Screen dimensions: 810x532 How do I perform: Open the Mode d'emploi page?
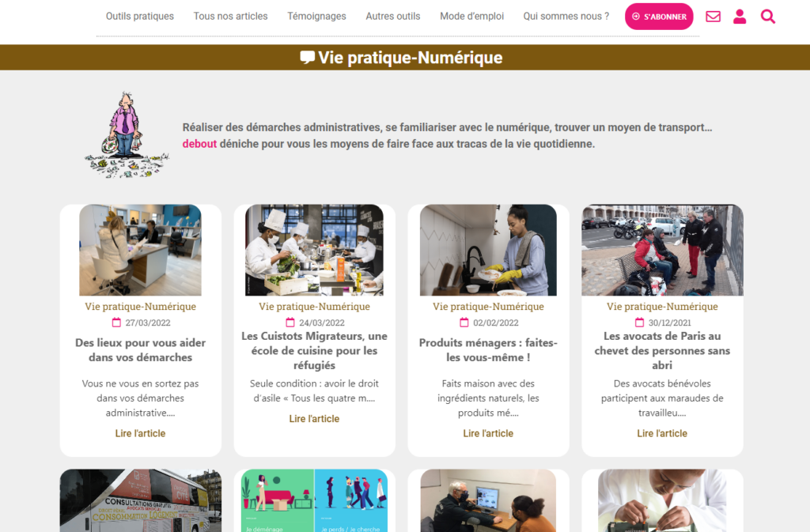[x=471, y=16]
